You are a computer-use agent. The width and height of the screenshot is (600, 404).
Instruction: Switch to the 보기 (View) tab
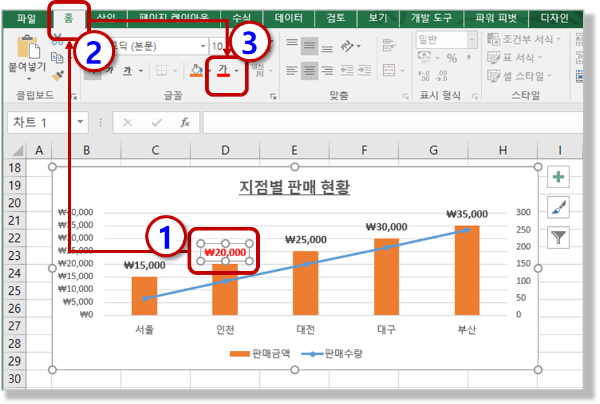378,18
